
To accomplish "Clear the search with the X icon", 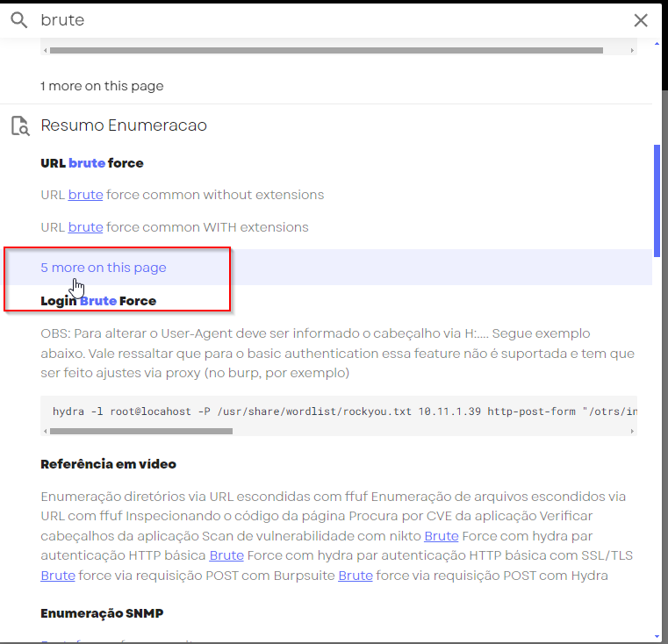I will click(x=640, y=20).
